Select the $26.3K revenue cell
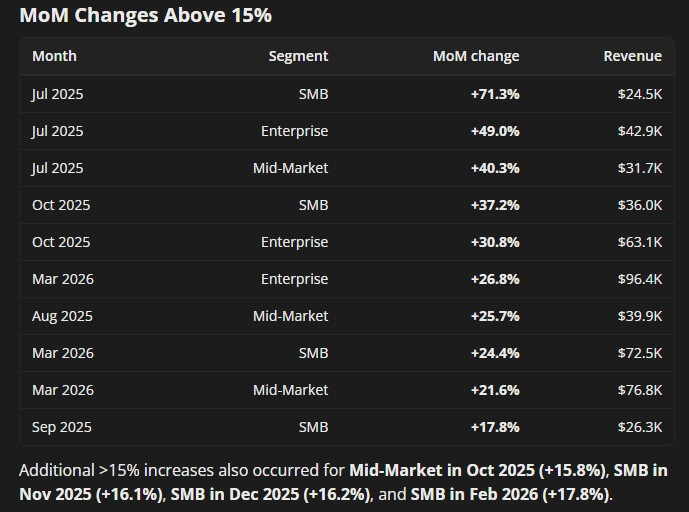 [640, 427]
